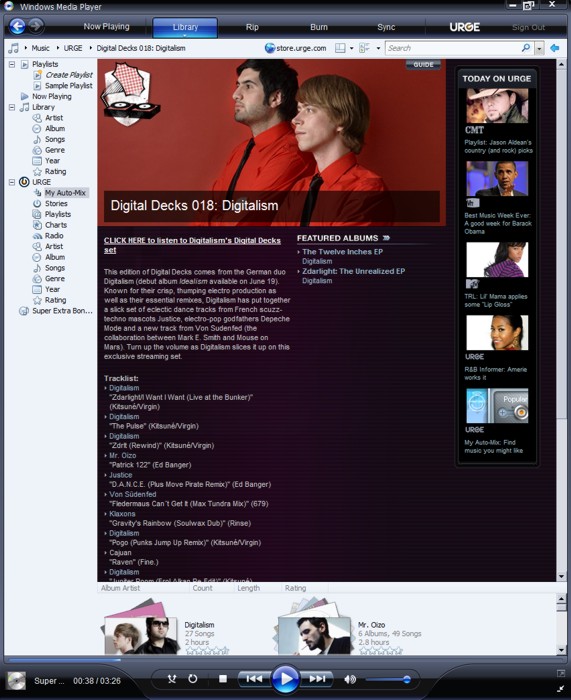Open FEATURED ALBUMS heading link
571x700 pixels.
[343, 238]
